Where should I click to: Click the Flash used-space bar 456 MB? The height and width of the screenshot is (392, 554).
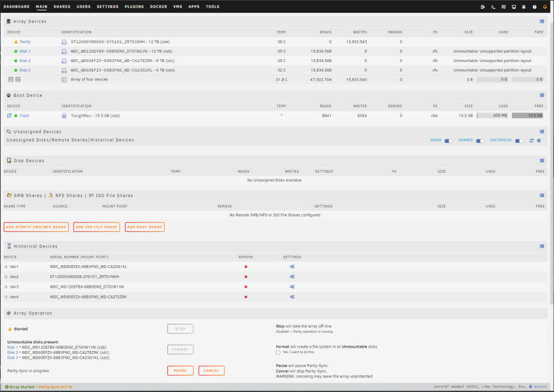(492, 116)
